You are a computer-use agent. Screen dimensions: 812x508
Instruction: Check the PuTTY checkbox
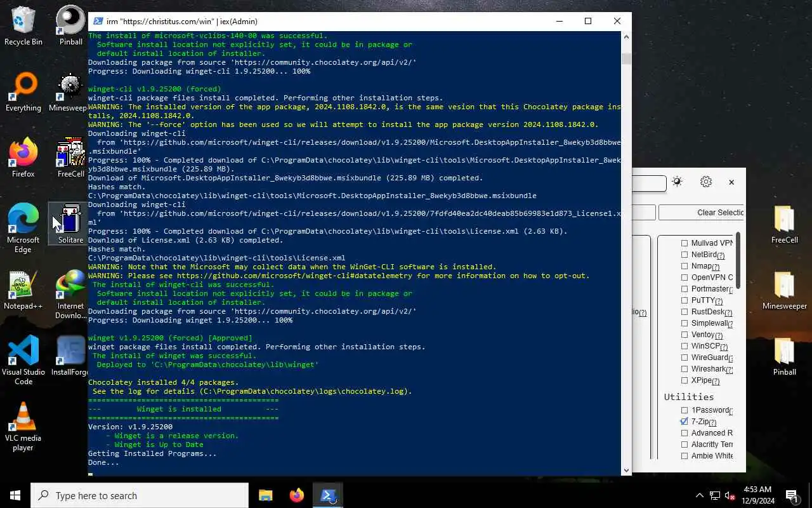pyautogui.click(x=684, y=300)
